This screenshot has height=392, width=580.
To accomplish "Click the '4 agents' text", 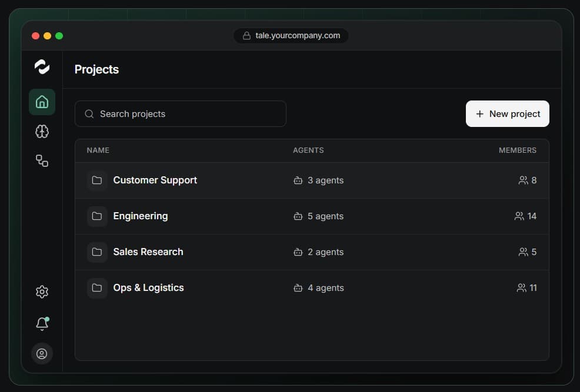I will point(325,288).
